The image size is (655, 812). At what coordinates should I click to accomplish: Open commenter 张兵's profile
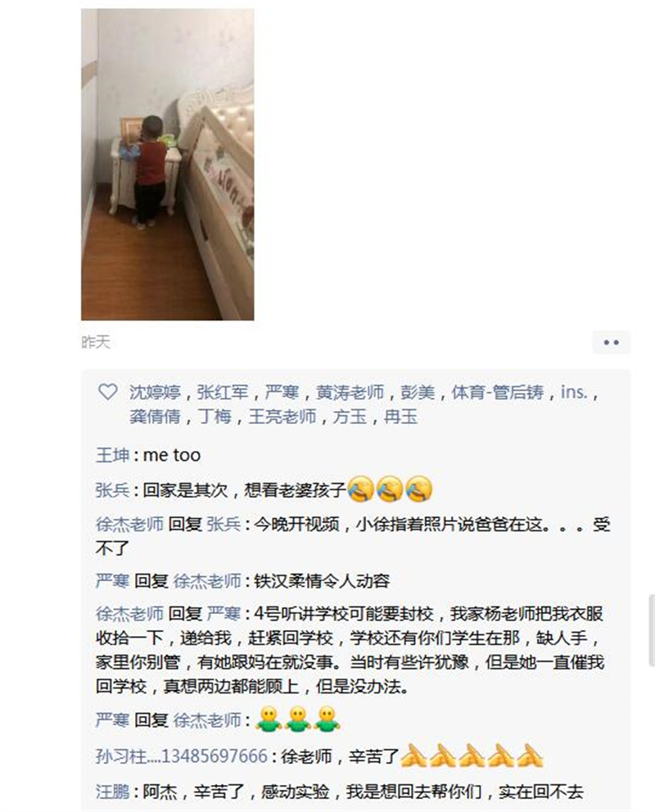tap(112, 489)
